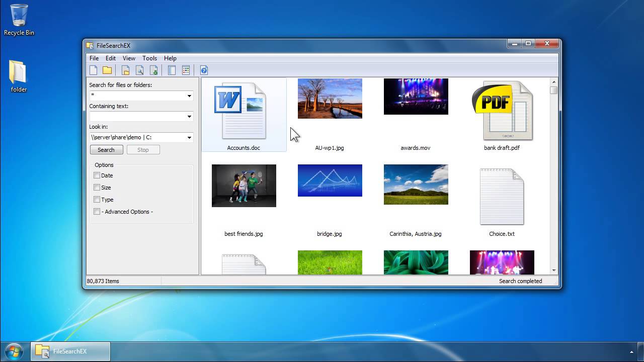Select the bank draft.pdf PDF icon
This screenshot has width=644, height=362.
(502, 111)
